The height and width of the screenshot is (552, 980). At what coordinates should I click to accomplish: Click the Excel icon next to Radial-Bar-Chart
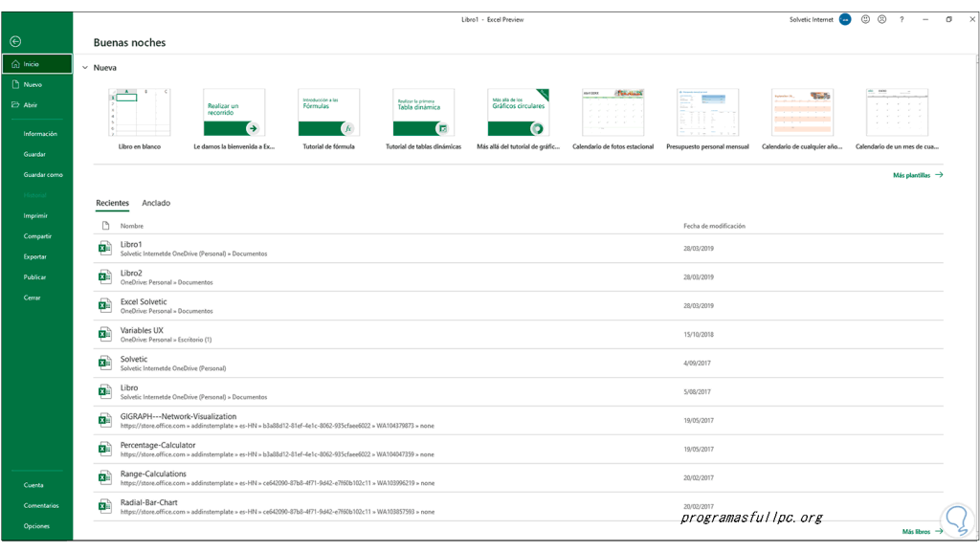coord(104,506)
